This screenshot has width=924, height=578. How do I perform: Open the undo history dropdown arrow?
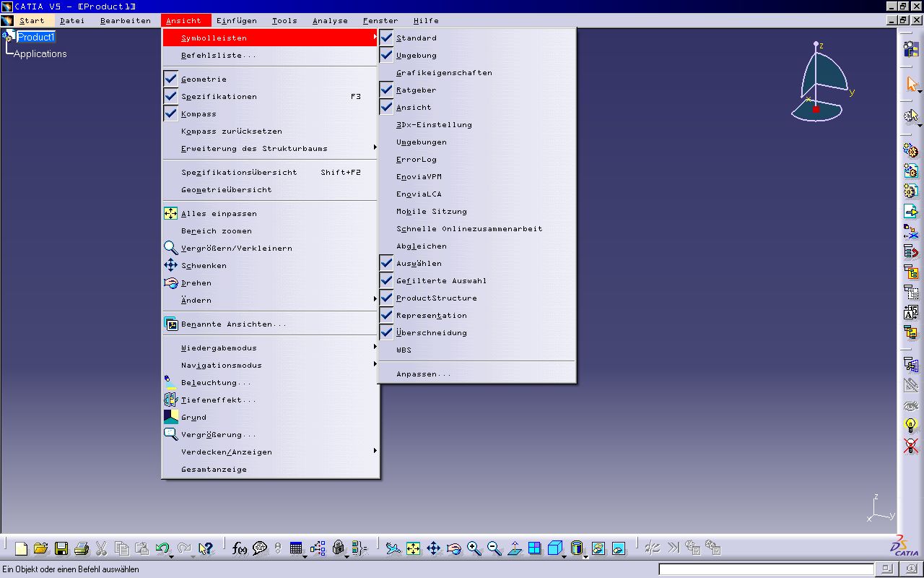click(x=171, y=556)
